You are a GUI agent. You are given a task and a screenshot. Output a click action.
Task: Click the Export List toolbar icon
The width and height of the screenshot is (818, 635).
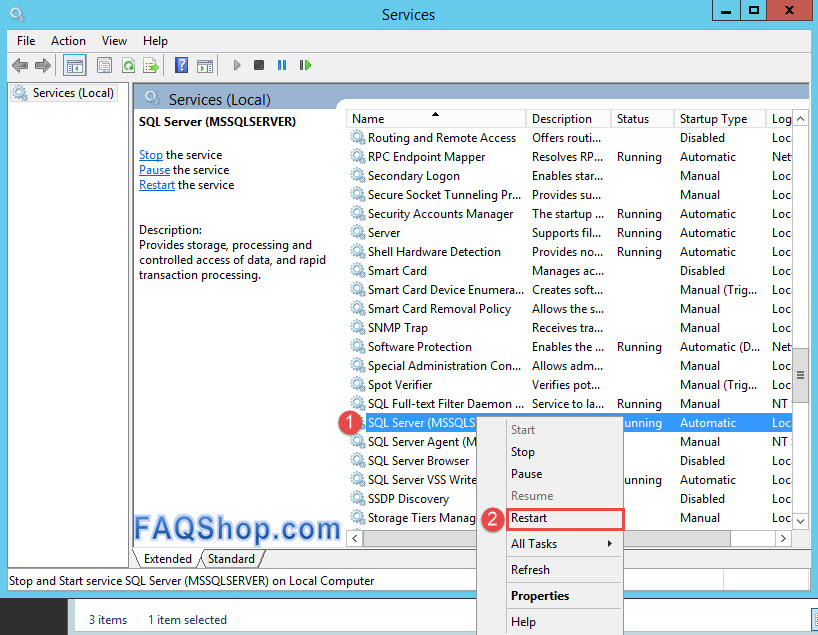point(151,65)
